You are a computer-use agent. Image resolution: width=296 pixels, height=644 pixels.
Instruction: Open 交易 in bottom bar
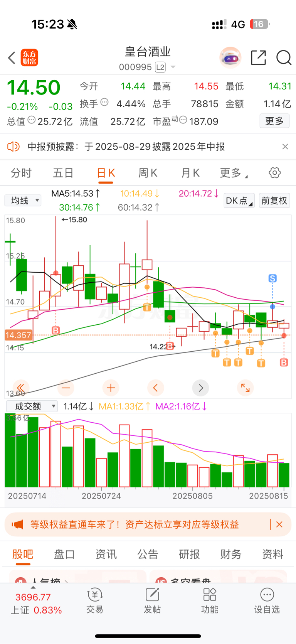95,601
